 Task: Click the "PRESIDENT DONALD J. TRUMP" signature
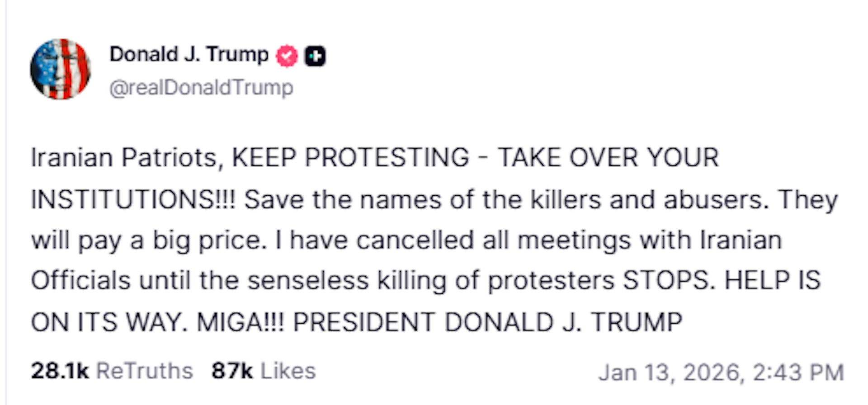click(487, 322)
